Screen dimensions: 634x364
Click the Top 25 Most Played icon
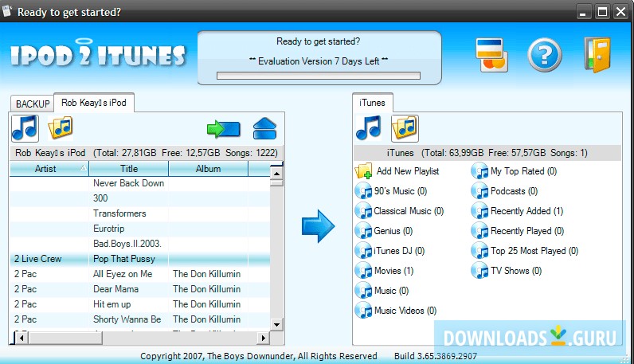pos(479,251)
